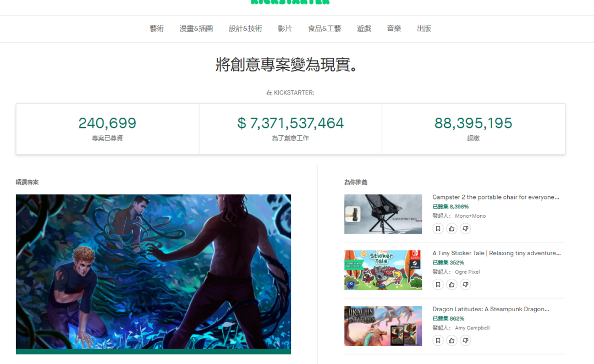Click the A Tiny Sticker Tale thumbnail image
Screen dimensions: 594x364
(383, 269)
